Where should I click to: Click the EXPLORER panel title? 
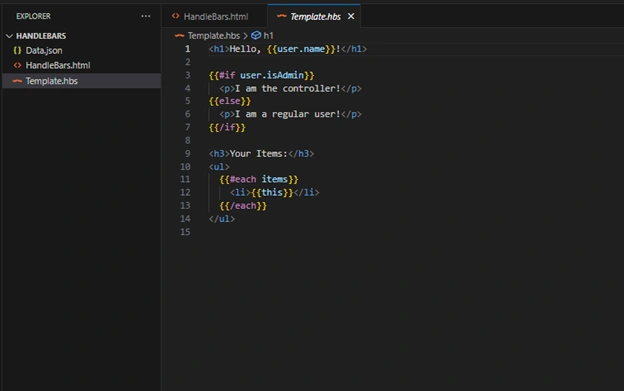coord(33,16)
